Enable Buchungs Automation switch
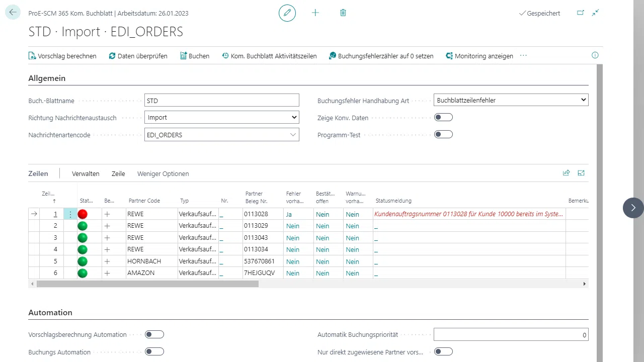Image resolution: width=644 pixels, height=362 pixels. (154, 351)
